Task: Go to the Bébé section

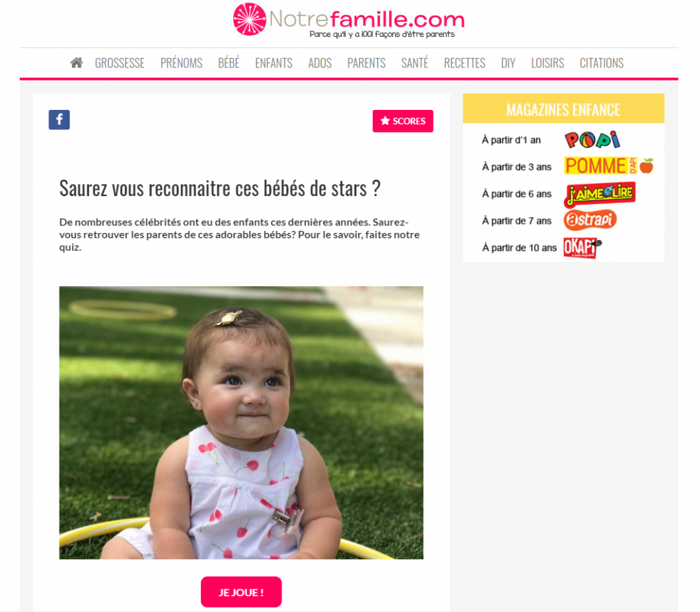Action: click(x=228, y=63)
